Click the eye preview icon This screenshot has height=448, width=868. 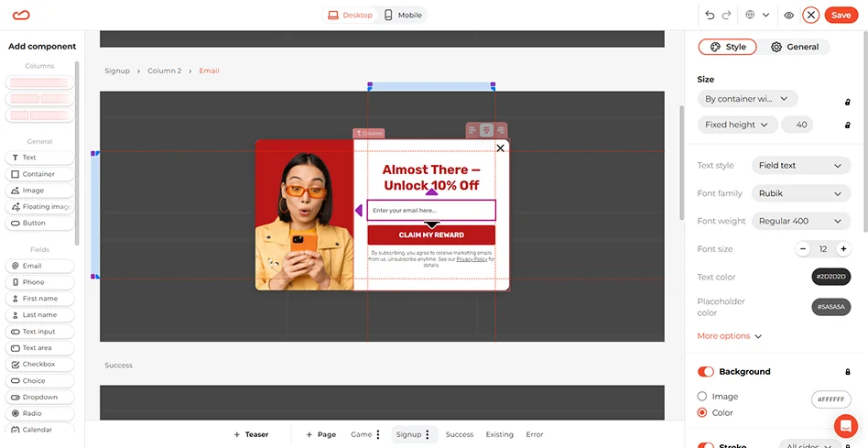pos(788,15)
